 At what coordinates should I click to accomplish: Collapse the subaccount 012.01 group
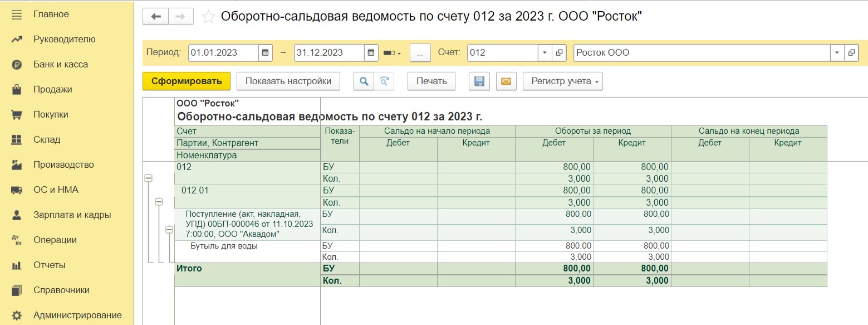coord(159,202)
